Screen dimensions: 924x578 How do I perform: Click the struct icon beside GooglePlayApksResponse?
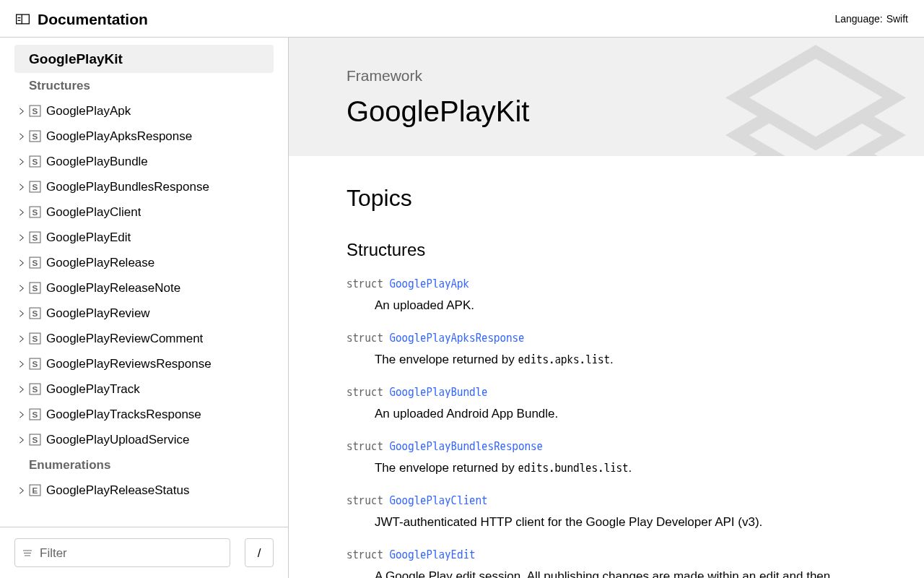tap(35, 137)
